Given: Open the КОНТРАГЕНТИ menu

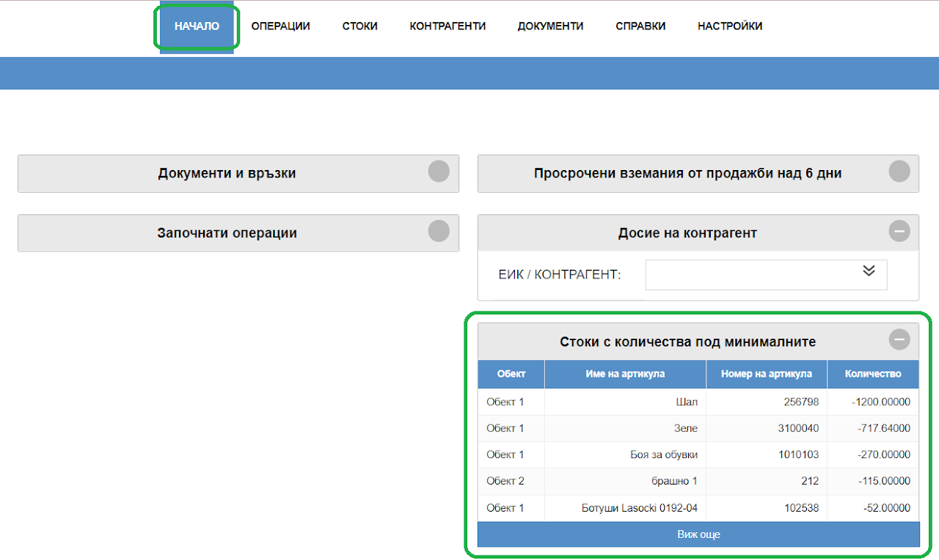Looking at the screenshot, I should 447,26.
